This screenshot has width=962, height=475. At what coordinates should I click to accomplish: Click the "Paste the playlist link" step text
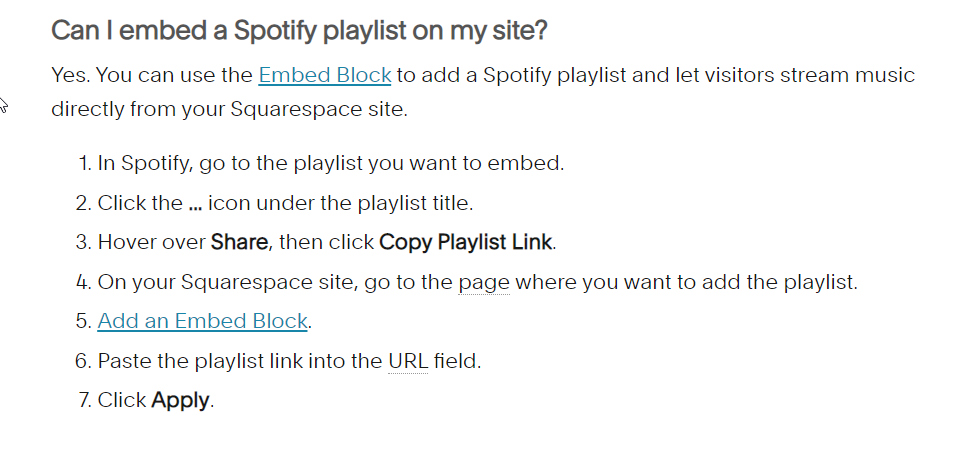click(290, 361)
